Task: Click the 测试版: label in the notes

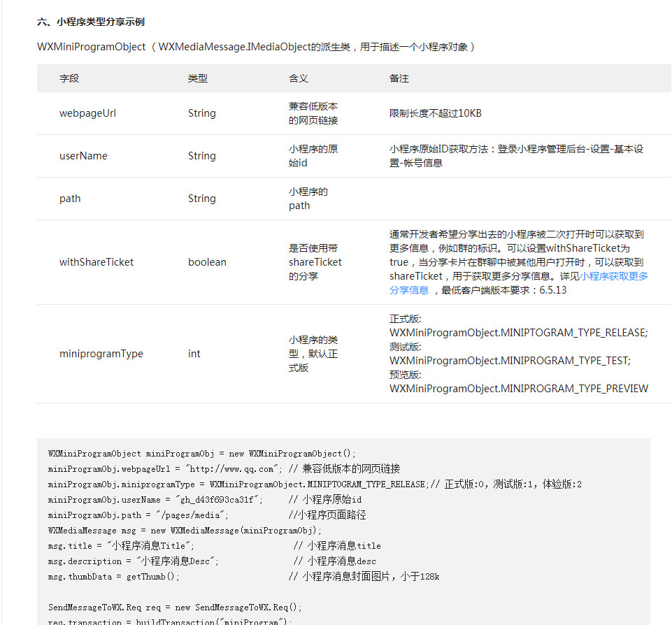Action: click(406, 347)
